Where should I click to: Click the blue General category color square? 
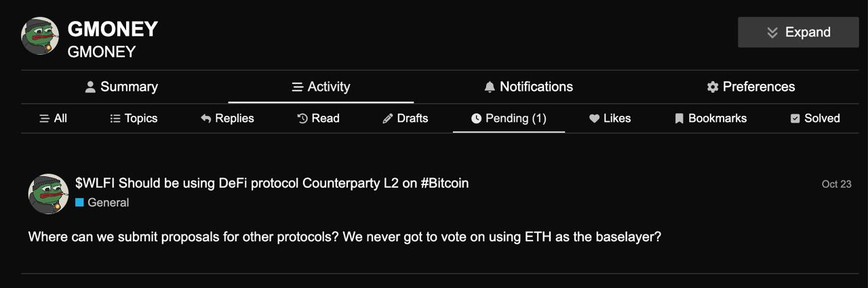(79, 203)
